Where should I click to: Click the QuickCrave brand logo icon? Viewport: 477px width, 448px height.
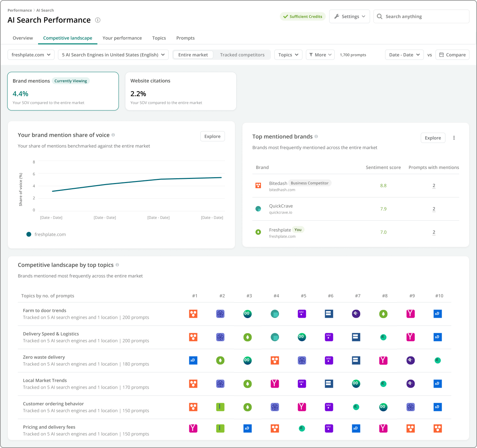point(258,209)
